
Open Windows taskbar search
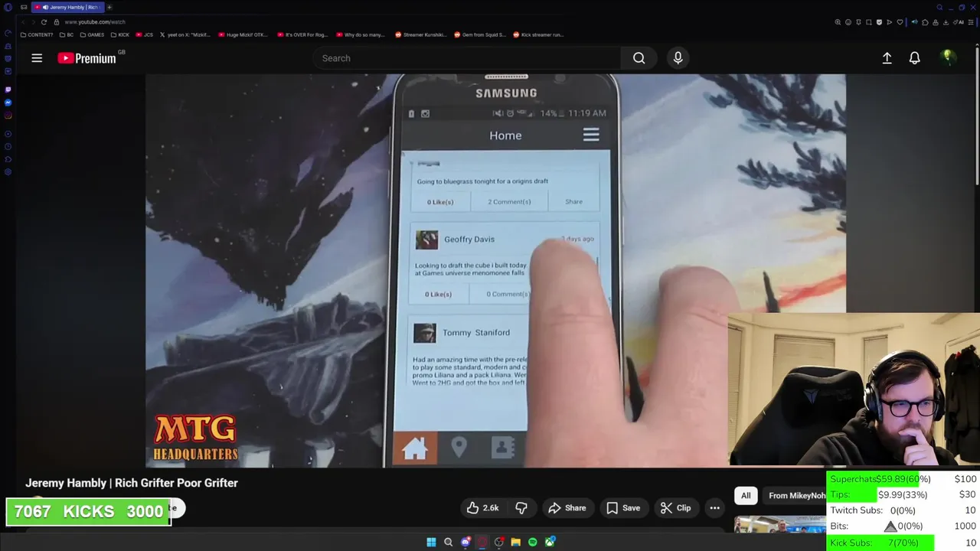[448, 542]
